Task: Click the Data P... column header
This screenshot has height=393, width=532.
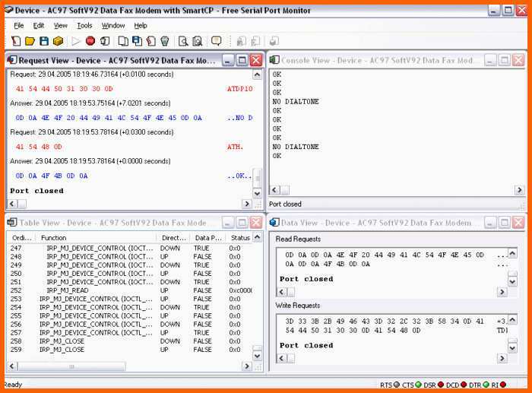Action: (208, 238)
